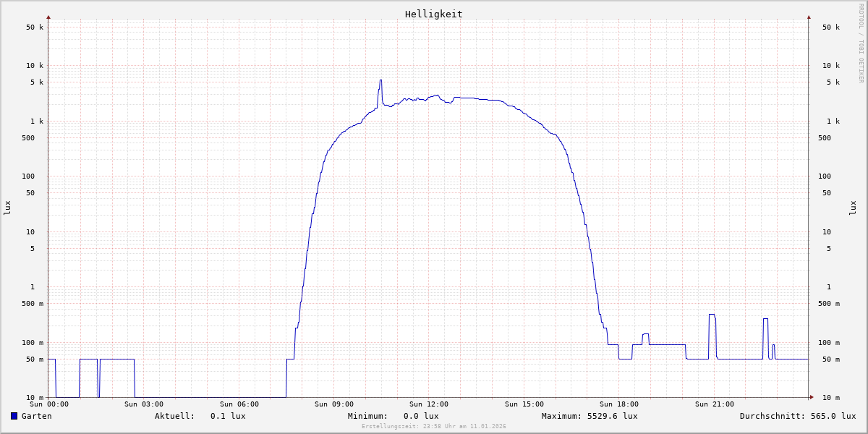Click the 50 k label on left axis
Image resolution: width=868 pixels, height=434 pixels.
pos(35,27)
